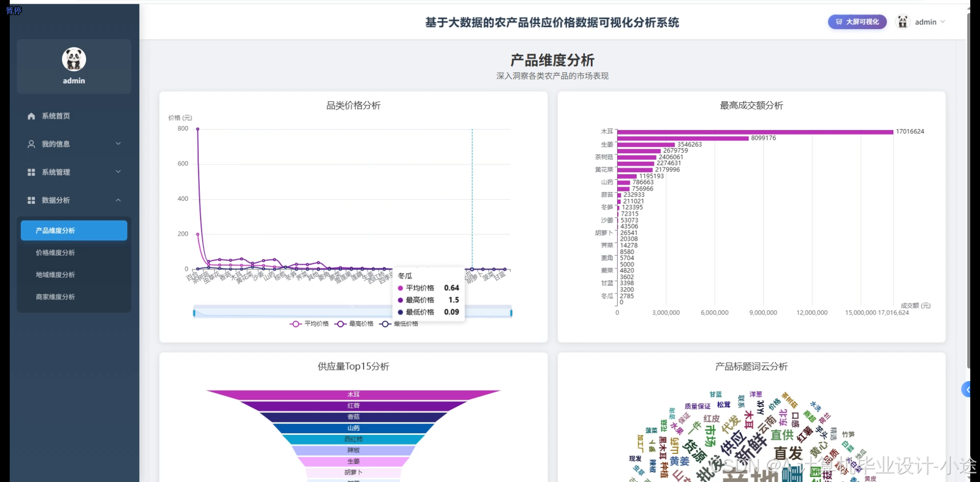Click the panda avatar in sidebar
980x482 pixels.
coord(74,59)
